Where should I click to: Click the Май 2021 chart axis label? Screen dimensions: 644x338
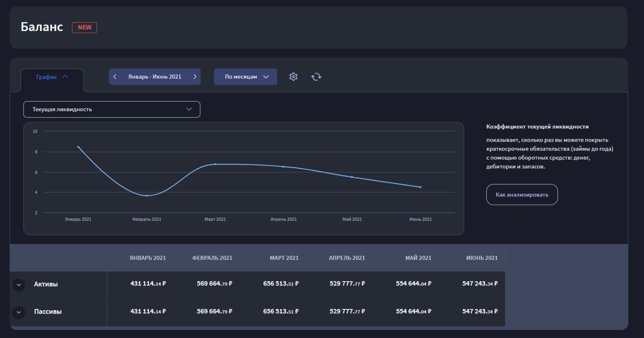point(352,219)
